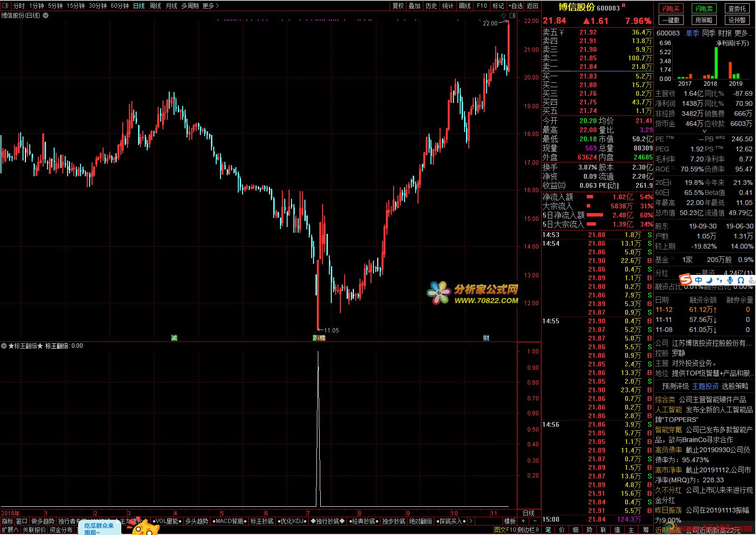
Task: Select the 多头趋势 indicator tab
Action: click(197, 521)
